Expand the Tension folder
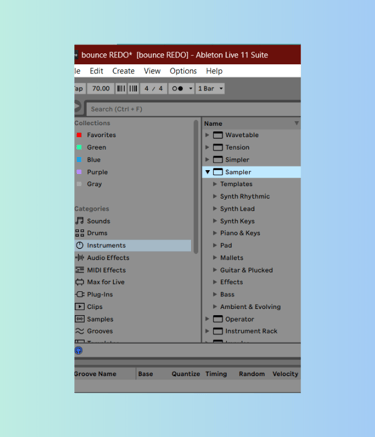The image size is (375, 437). pyautogui.click(x=207, y=147)
